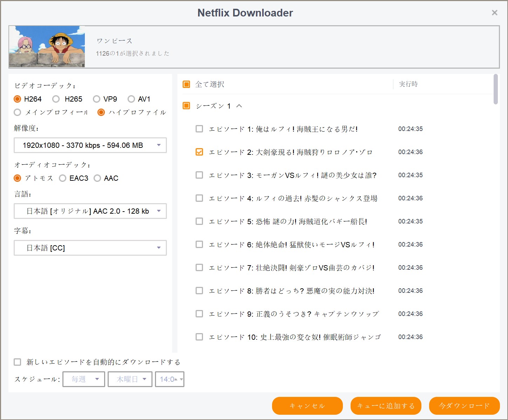This screenshot has height=420, width=508.
Task: Click the 今ダウンロード button
Action: 465,406
